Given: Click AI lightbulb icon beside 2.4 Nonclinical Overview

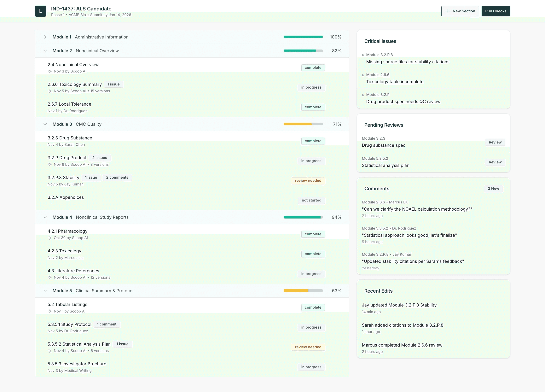Looking at the screenshot, I should (x=50, y=71).
